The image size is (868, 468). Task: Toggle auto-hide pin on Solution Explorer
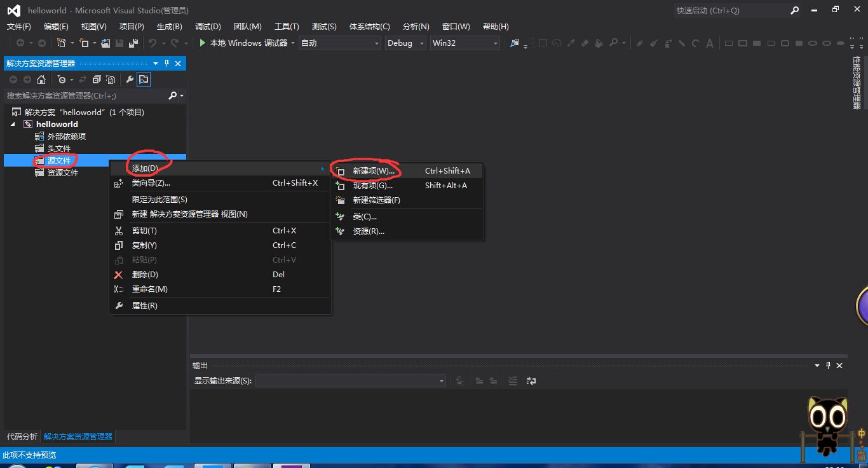click(167, 64)
